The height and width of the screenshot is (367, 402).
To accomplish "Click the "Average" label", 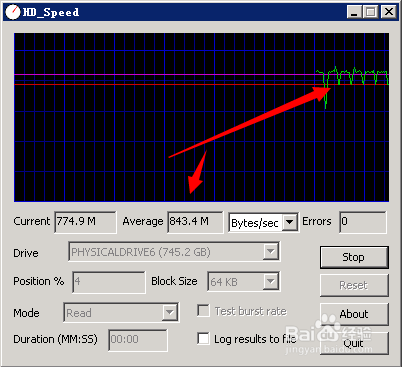I will 143,221.
